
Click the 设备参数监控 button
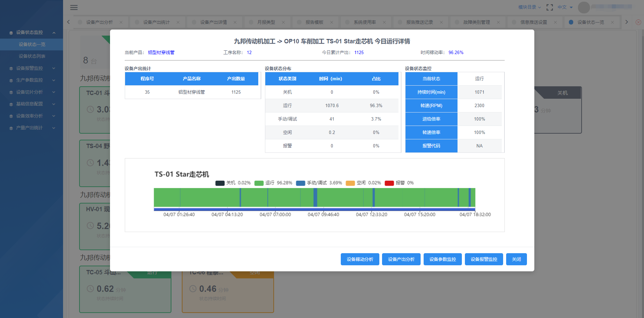(443, 259)
